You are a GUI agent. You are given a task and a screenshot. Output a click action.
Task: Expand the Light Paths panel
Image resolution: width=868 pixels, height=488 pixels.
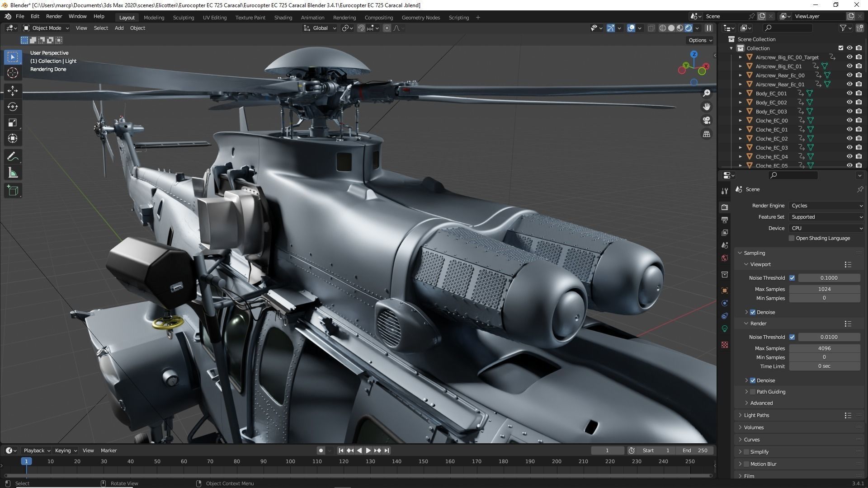[756, 415]
